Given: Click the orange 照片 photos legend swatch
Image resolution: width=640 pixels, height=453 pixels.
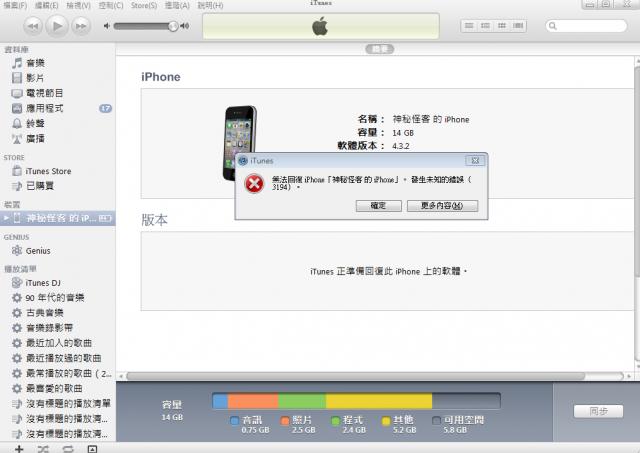Looking at the screenshot, I should click(x=285, y=420).
